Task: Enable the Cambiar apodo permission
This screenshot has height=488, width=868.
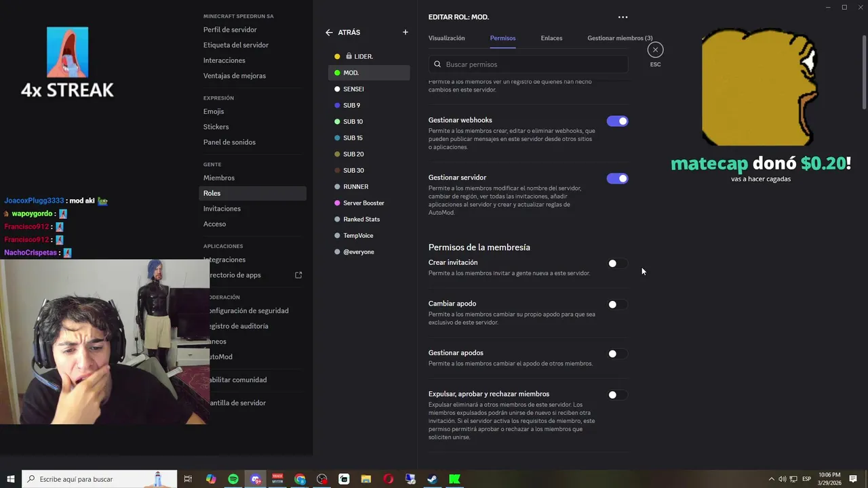Action: tap(617, 304)
